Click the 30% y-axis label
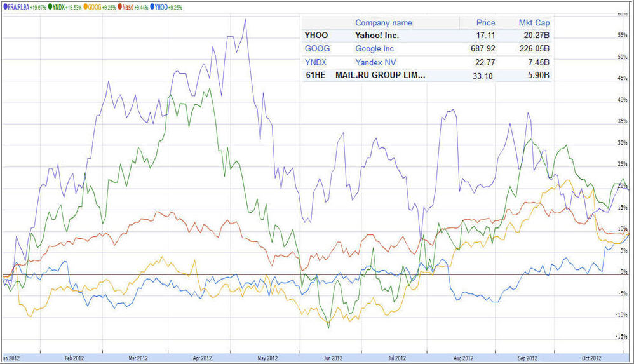634x364 pixels. point(623,143)
